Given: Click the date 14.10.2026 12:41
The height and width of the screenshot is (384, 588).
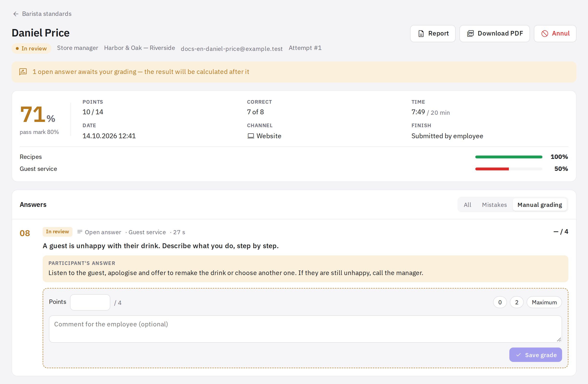Looking at the screenshot, I should pos(109,136).
